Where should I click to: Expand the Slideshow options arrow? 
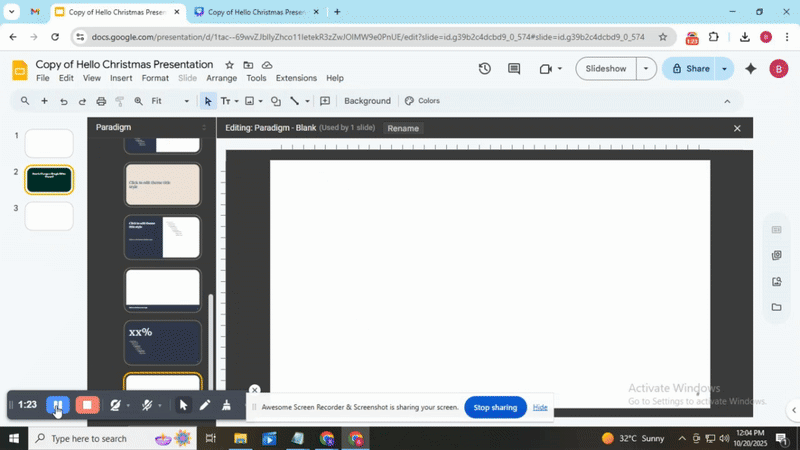(x=646, y=69)
